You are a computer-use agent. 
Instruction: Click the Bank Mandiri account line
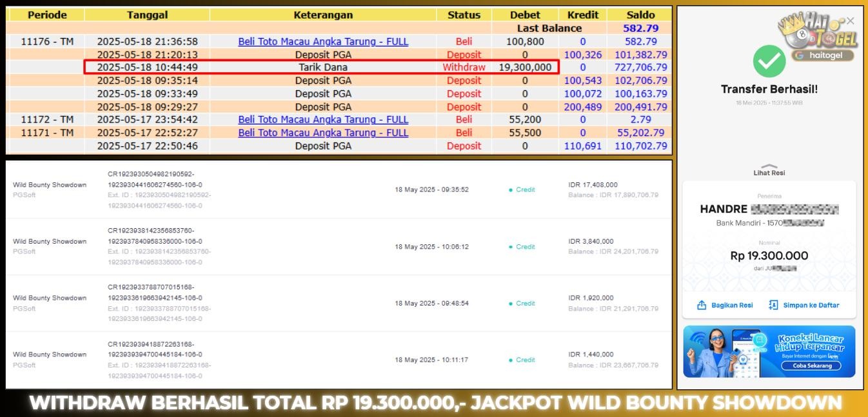tap(770, 223)
